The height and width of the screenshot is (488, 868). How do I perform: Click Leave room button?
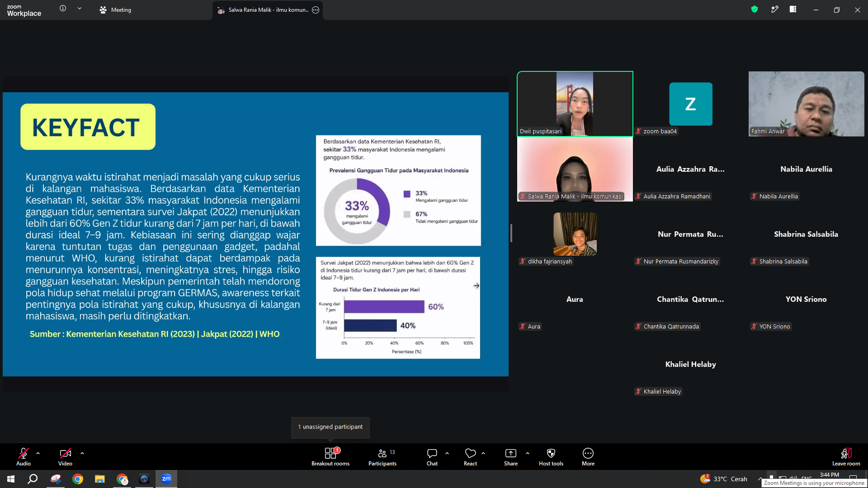(846, 456)
